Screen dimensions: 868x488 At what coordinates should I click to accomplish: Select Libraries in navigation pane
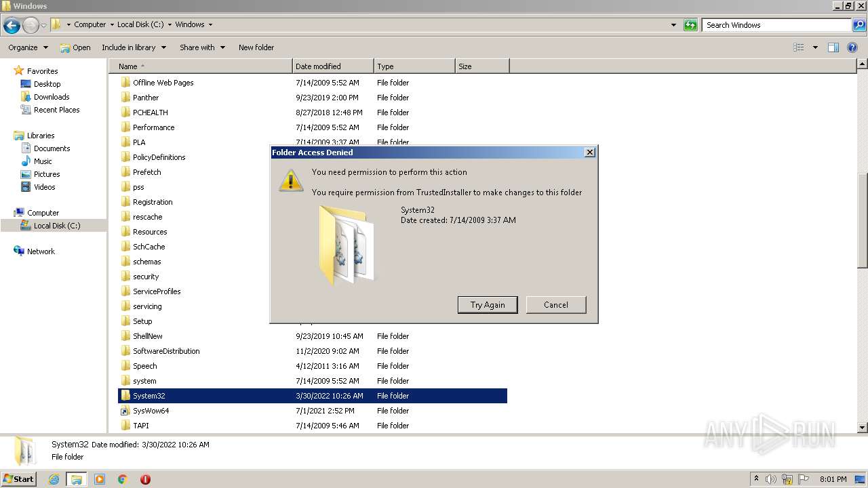pyautogui.click(x=41, y=136)
